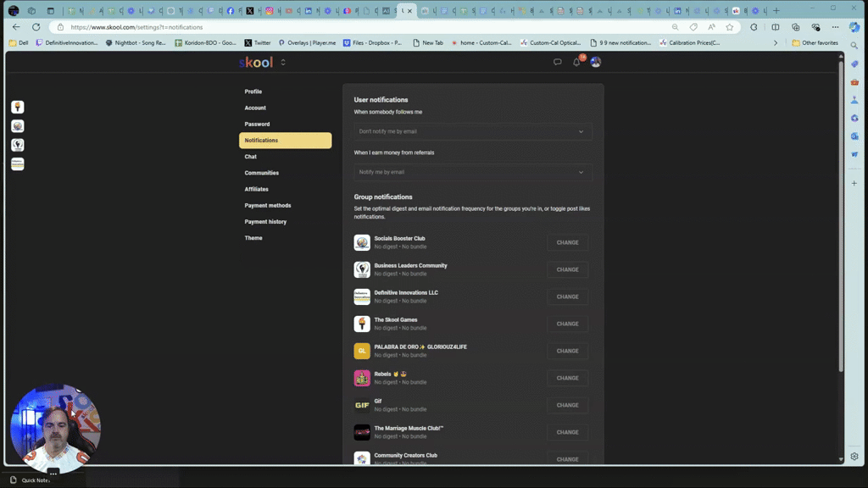Screen dimensions: 868x488
Task: Select the torch community icon in left sidebar
Action: 17,107
